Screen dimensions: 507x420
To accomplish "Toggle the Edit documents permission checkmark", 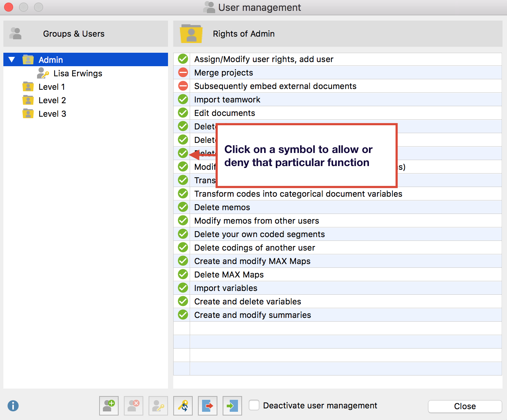I will 183,113.
